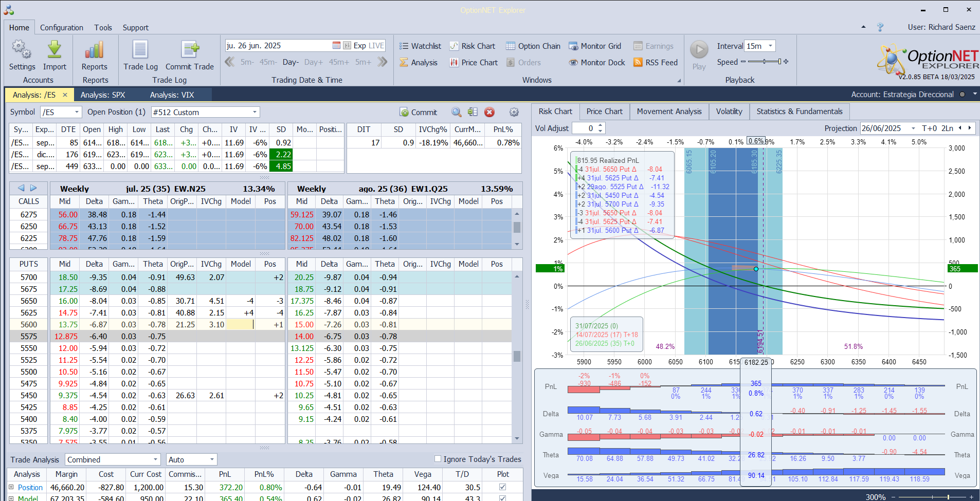
Task: Toggle the T+0 projection line option
Action: coord(929,128)
